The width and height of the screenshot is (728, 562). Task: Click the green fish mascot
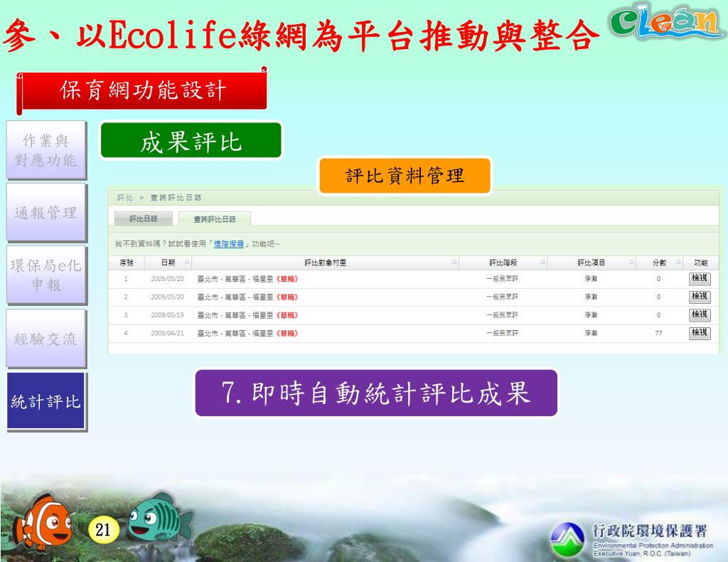159,517
